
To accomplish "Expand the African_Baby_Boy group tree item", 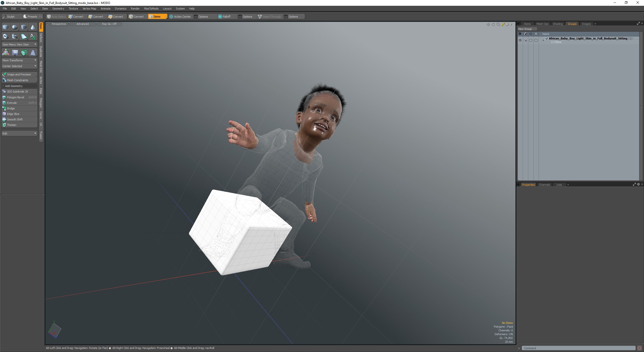I will (543, 40).
